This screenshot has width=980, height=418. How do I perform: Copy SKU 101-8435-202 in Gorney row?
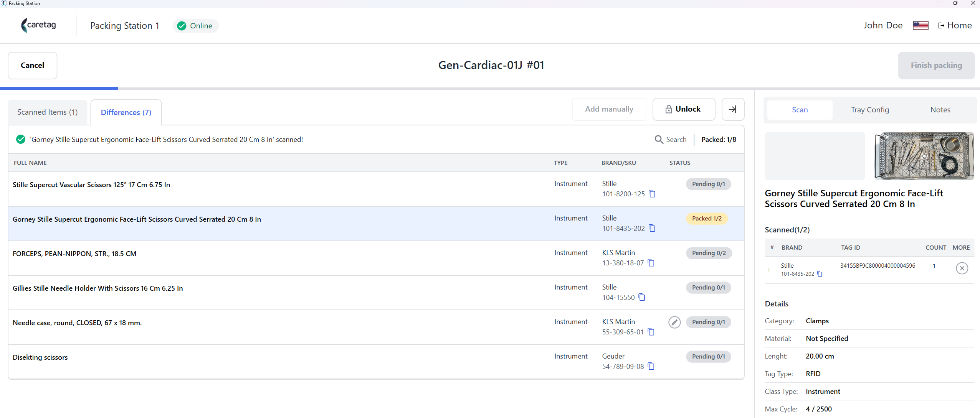pos(652,228)
